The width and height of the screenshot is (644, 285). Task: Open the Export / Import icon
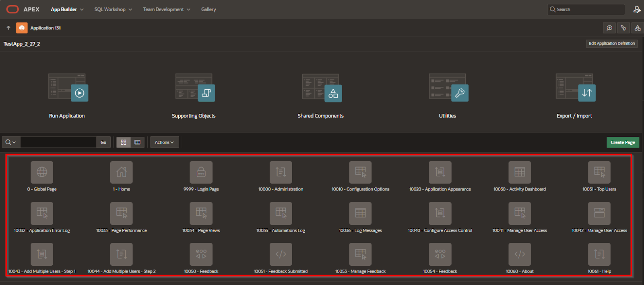point(576,87)
